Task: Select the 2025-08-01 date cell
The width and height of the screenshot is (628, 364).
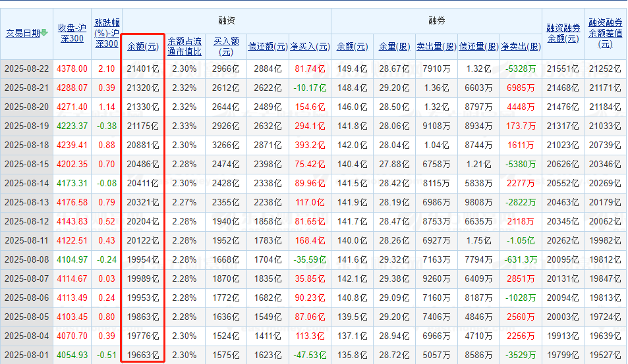Action: (26, 355)
